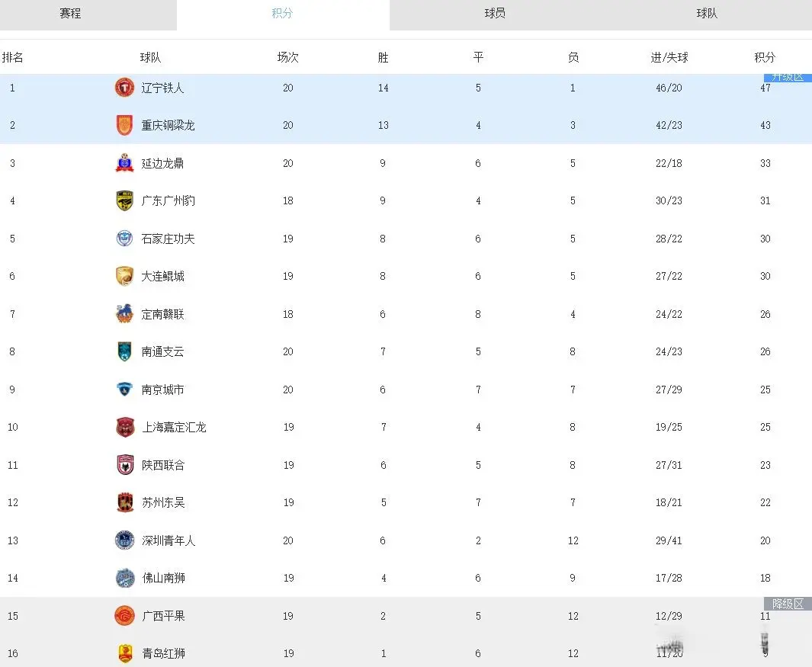Open the 南京城市 team badge

124,389
